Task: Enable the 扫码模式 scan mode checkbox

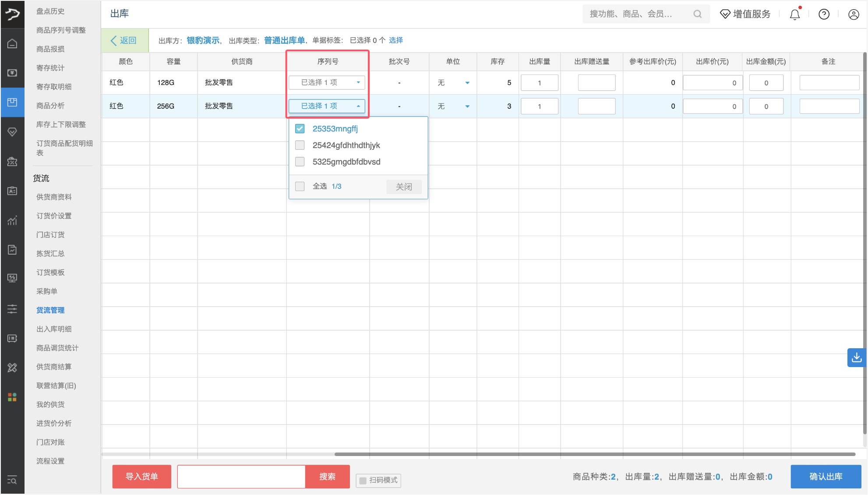Action: 363,481
